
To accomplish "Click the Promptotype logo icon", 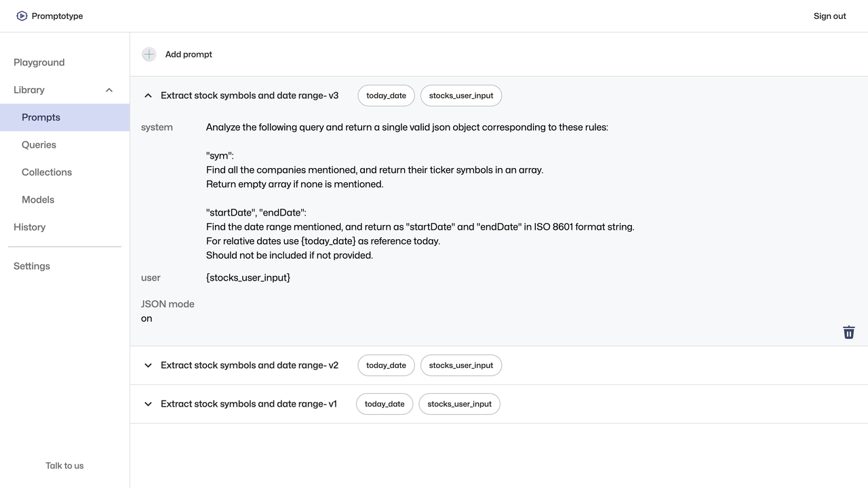I will [x=22, y=16].
